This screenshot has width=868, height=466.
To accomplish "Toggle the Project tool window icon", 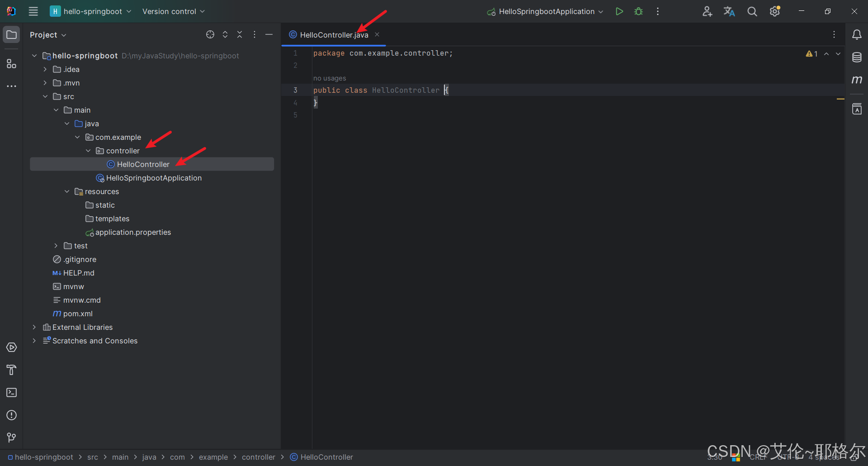I will (12, 35).
